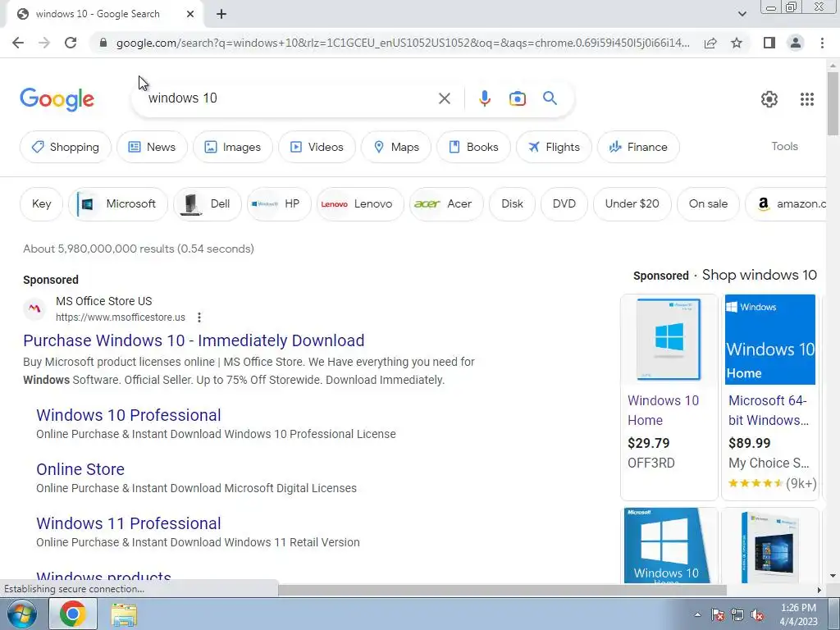The image size is (840, 630).
Task: Go back using browser back arrow
Action: coord(18,43)
